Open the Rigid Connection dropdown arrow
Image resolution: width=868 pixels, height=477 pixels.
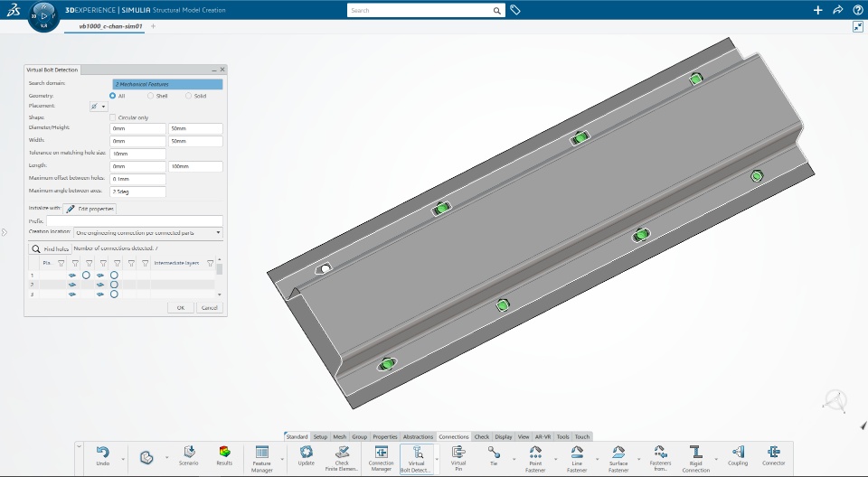coord(716,459)
